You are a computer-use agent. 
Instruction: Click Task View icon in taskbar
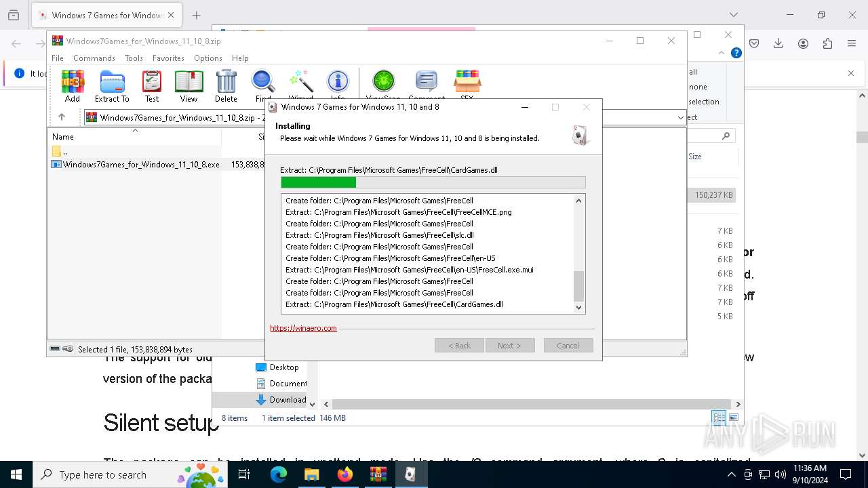[245, 474]
